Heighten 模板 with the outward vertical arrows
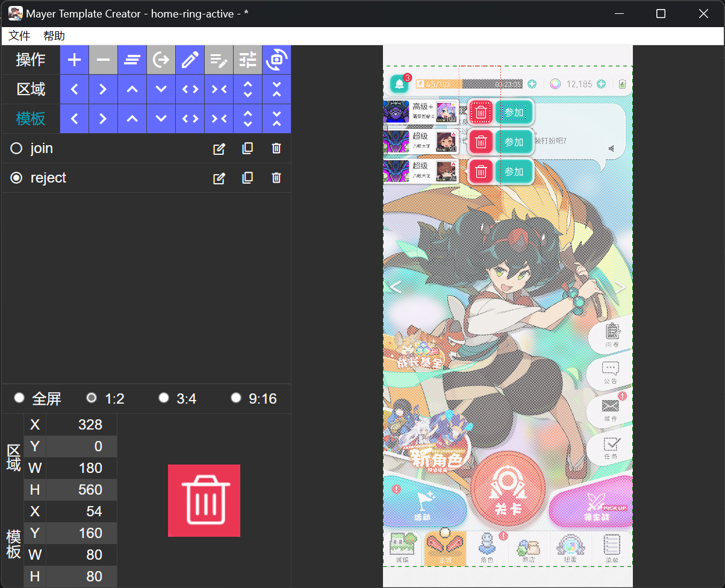The image size is (725, 588). tap(248, 119)
